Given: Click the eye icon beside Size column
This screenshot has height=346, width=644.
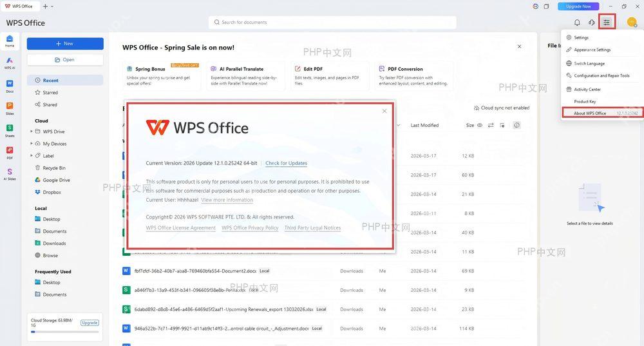Looking at the screenshot, I should coord(479,126).
